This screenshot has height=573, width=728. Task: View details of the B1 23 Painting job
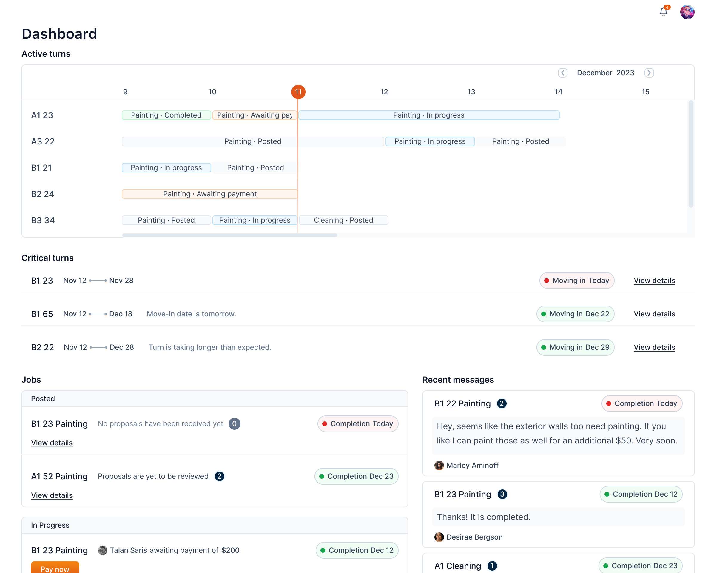(x=52, y=442)
